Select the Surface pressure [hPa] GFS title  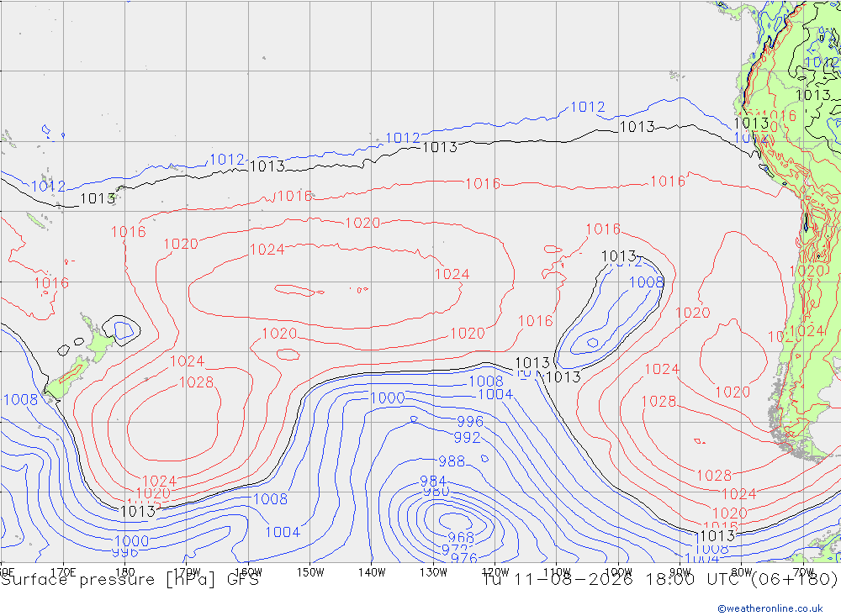pyautogui.click(x=130, y=580)
